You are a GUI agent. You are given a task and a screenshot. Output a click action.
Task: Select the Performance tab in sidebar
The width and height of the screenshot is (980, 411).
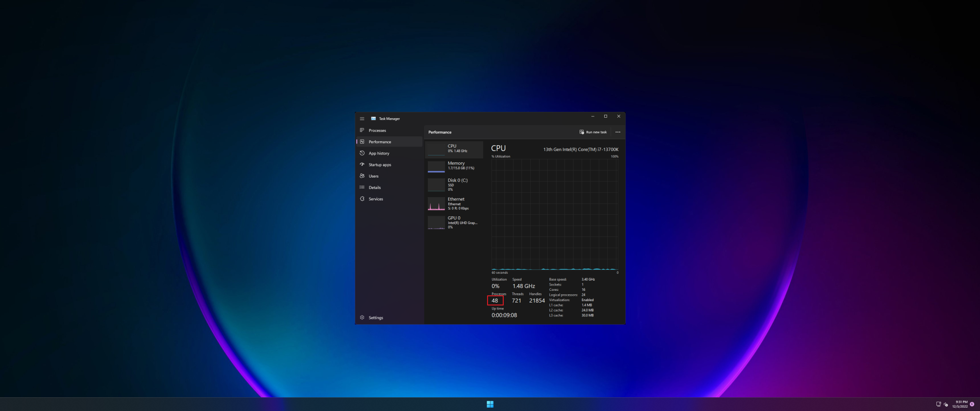pyautogui.click(x=380, y=142)
